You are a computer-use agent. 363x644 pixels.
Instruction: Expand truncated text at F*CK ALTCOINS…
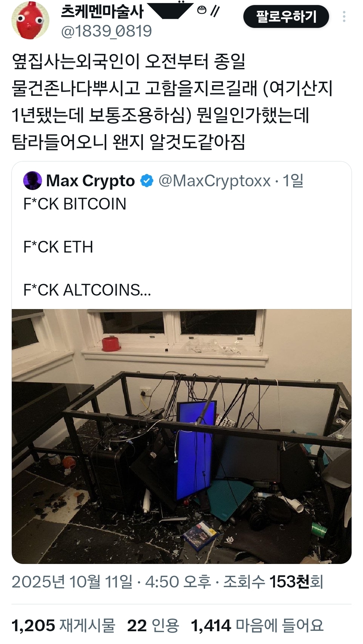(87, 290)
